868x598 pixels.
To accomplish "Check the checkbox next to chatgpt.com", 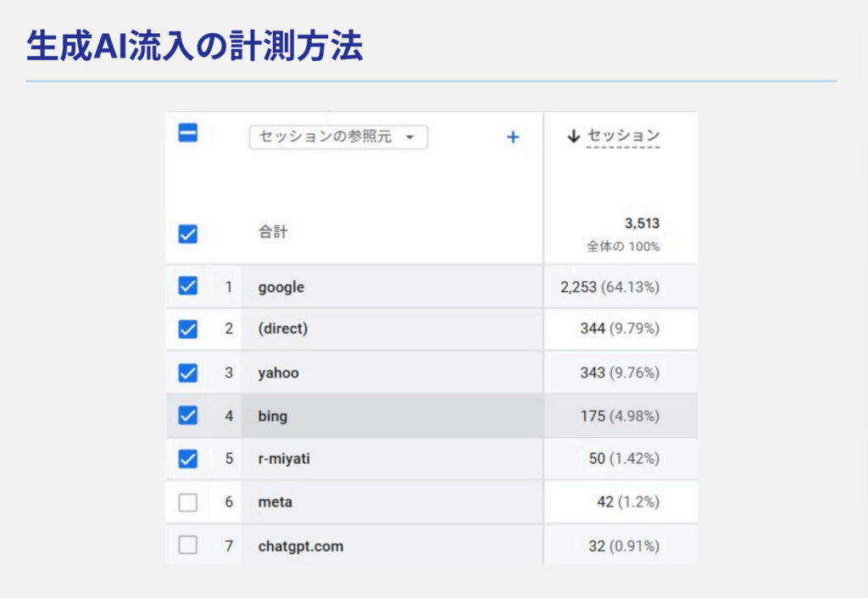I will click(187, 545).
